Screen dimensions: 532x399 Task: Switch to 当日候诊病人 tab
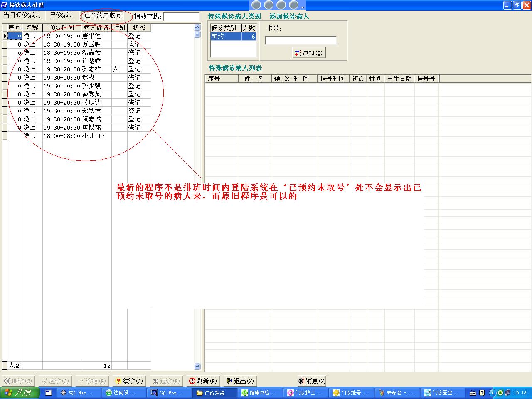[22, 15]
